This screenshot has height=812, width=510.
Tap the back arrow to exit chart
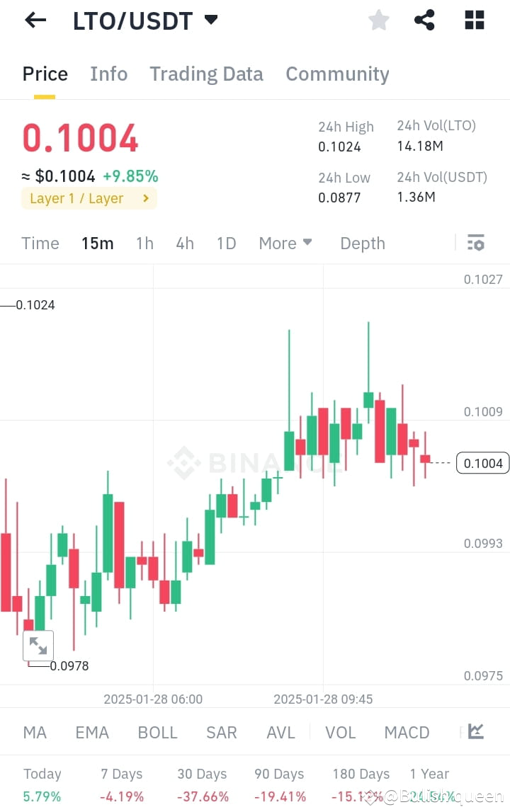point(34,20)
